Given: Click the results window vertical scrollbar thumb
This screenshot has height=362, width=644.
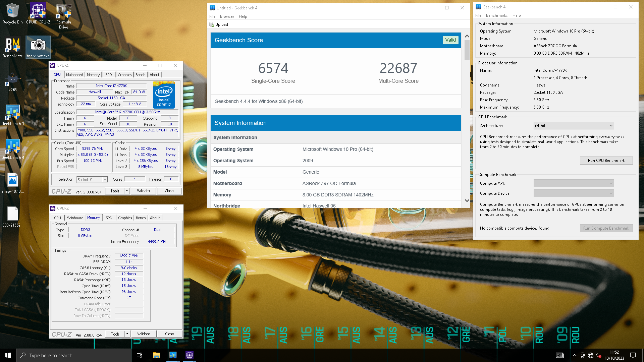Looking at the screenshot, I should click(467, 50).
